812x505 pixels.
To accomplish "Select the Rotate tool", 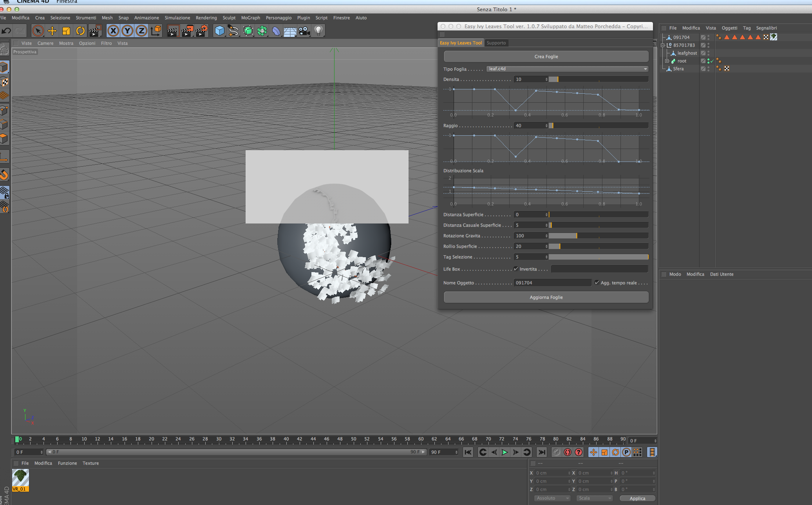I will (80, 31).
